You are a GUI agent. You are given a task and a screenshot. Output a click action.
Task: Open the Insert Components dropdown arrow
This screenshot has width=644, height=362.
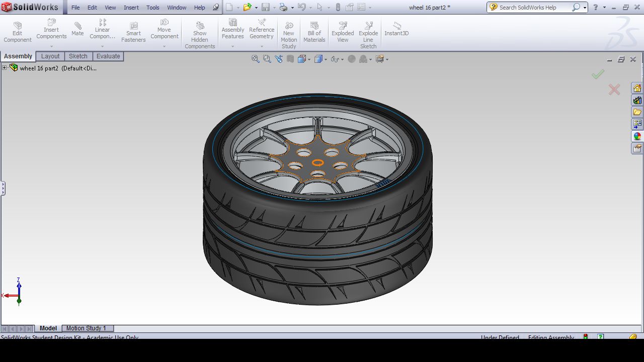[51, 47]
